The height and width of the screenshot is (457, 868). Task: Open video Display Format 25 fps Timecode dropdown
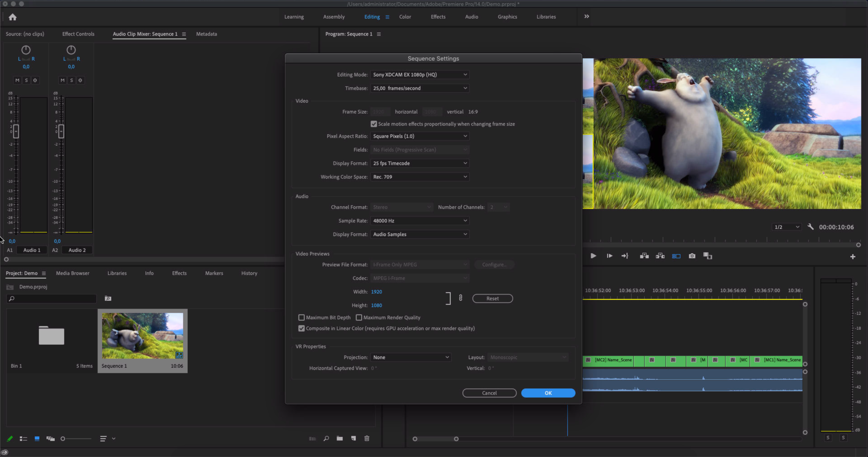tap(420, 163)
